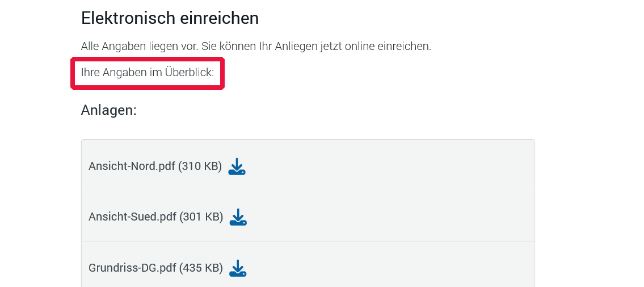The height and width of the screenshot is (287, 644).
Task: Click the (435 KB) size indicator
Action: coord(201,268)
